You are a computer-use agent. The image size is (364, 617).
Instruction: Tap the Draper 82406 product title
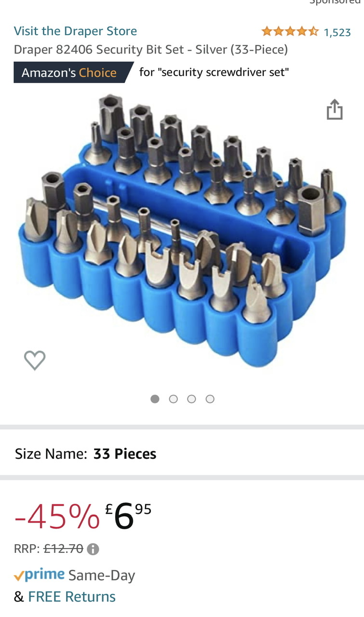point(150,50)
